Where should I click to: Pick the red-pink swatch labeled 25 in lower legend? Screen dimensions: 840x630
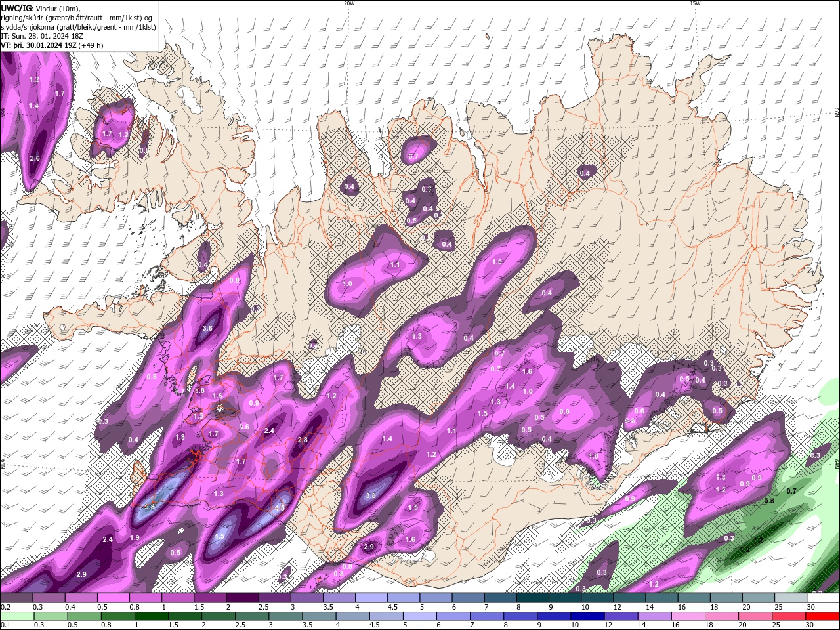click(788, 616)
